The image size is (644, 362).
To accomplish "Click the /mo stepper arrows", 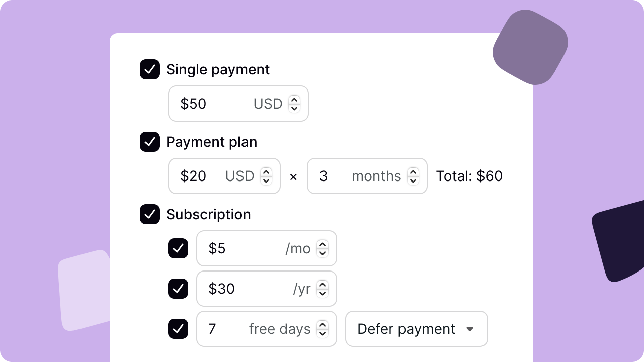I will pyautogui.click(x=323, y=248).
